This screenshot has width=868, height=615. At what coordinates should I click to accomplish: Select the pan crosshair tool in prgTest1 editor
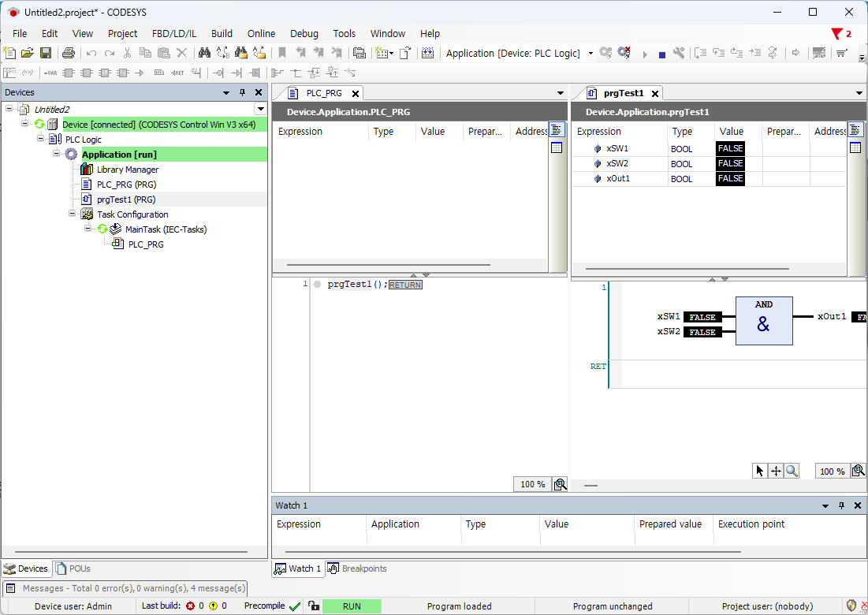tap(776, 471)
